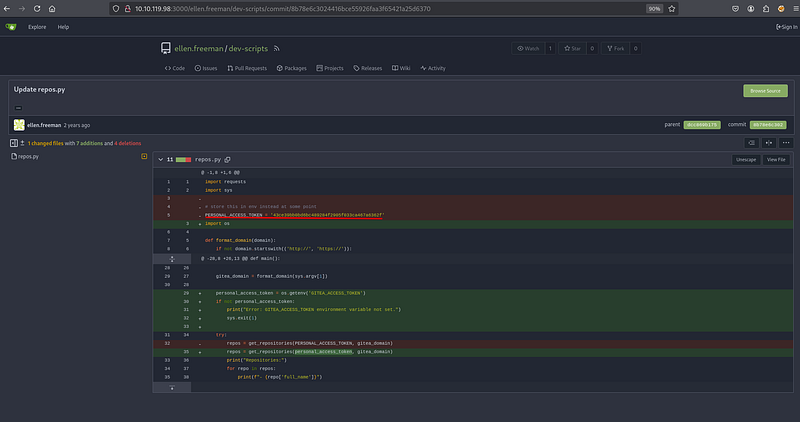Viewport: 800px width, 422px height.
Task: Open parent commit dcc0e0b175 link
Action: pyautogui.click(x=700, y=125)
